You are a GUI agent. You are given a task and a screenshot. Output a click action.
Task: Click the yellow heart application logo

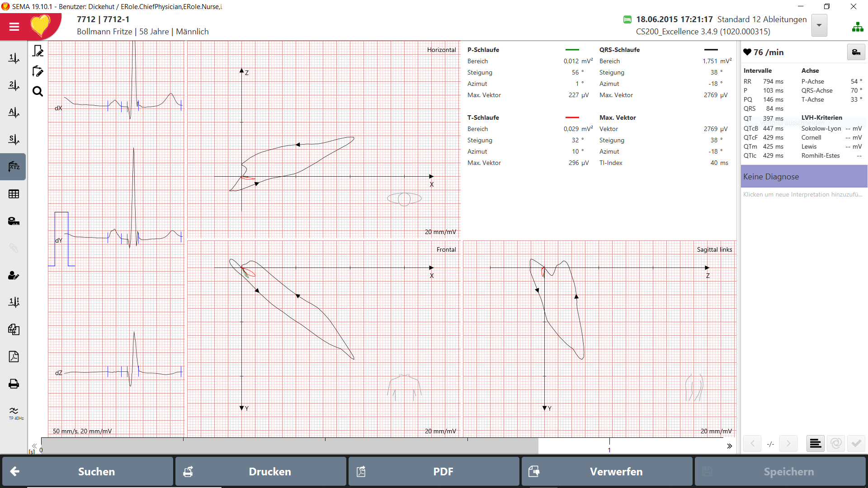[40, 26]
